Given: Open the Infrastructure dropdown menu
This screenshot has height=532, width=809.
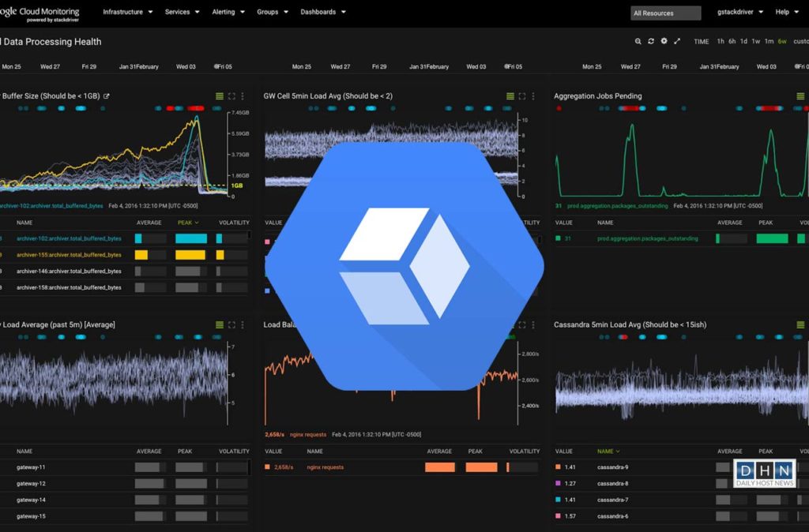Looking at the screenshot, I should tap(122, 12).
